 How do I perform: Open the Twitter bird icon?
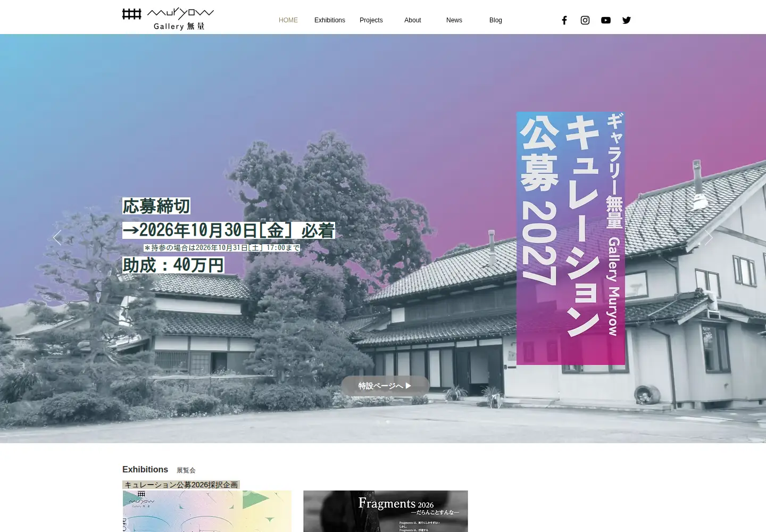[627, 20]
